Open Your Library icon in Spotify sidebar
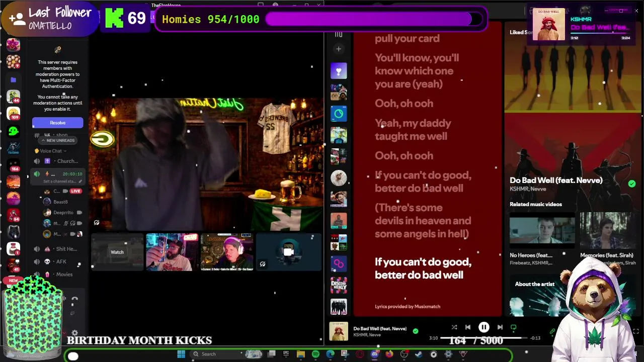Screen dimensions: 644x362 pos(339,34)
